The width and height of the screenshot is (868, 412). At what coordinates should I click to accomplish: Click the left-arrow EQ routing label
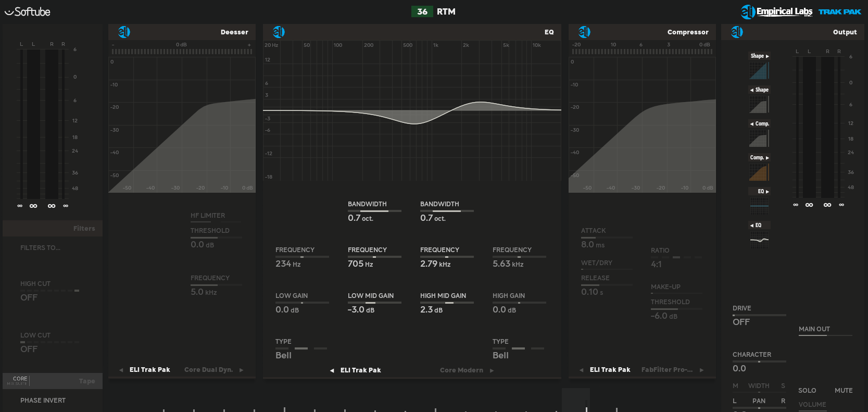coord(759,226)
